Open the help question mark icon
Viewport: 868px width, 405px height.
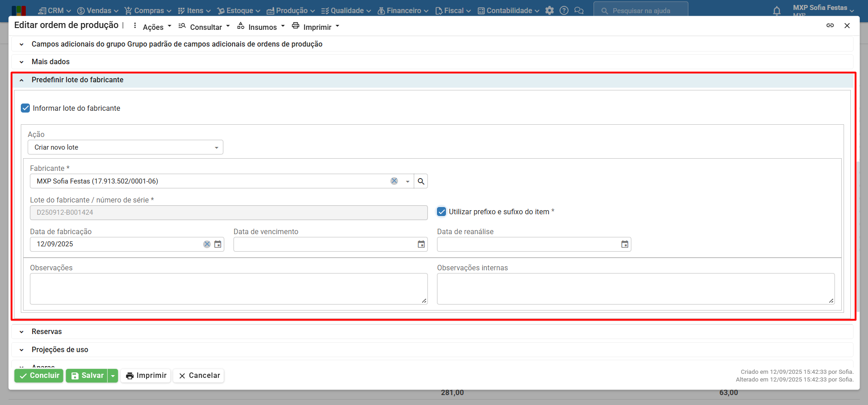(564, 10)
